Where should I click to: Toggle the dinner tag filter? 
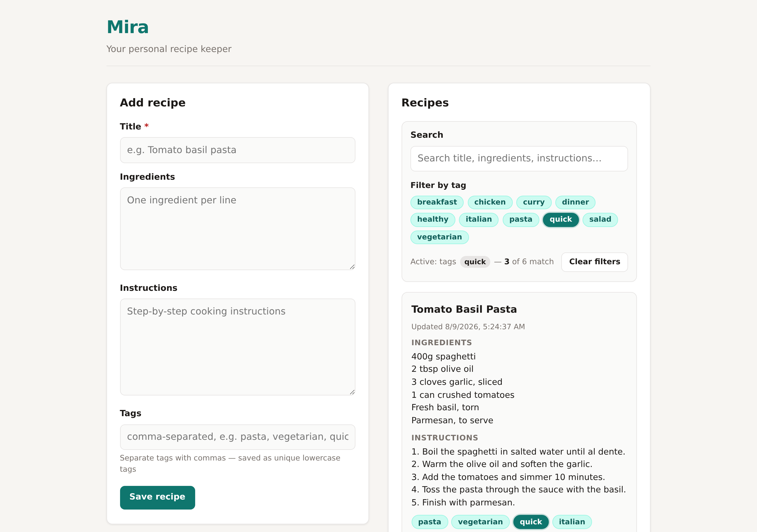[575, 202]
